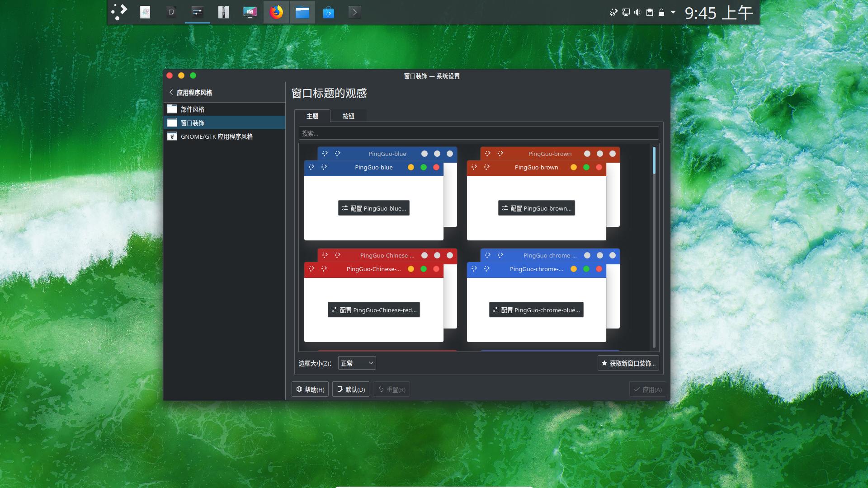Switch to the 主题 tab

coord(312,116)
